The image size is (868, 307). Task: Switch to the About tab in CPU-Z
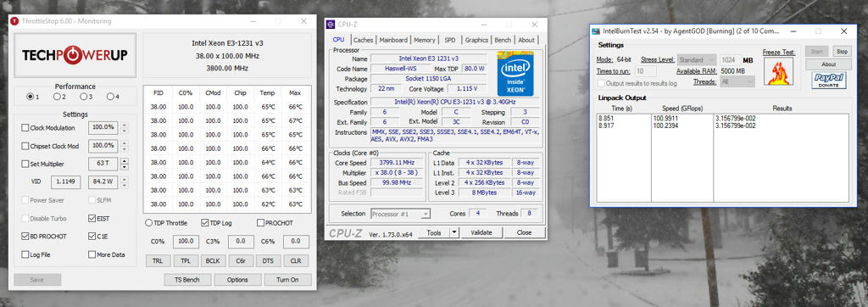point(526,40)
